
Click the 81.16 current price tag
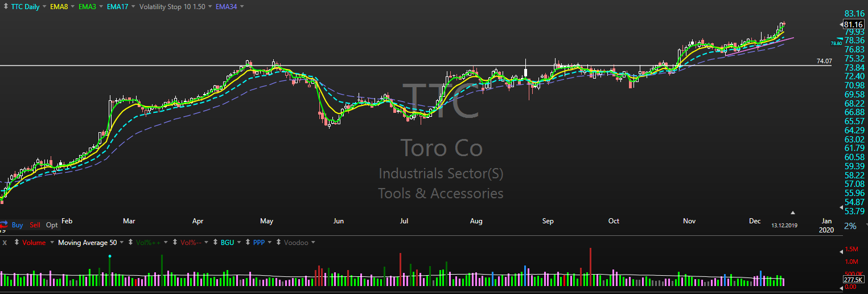(854, 24)
